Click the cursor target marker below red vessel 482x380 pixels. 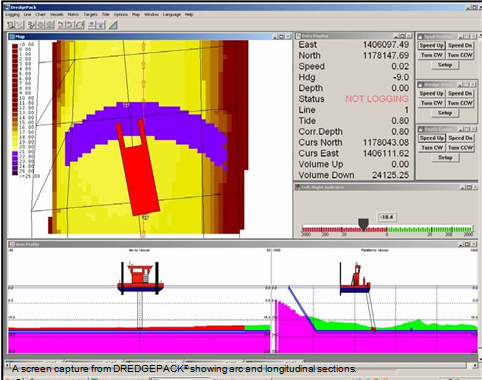point(145,217)
